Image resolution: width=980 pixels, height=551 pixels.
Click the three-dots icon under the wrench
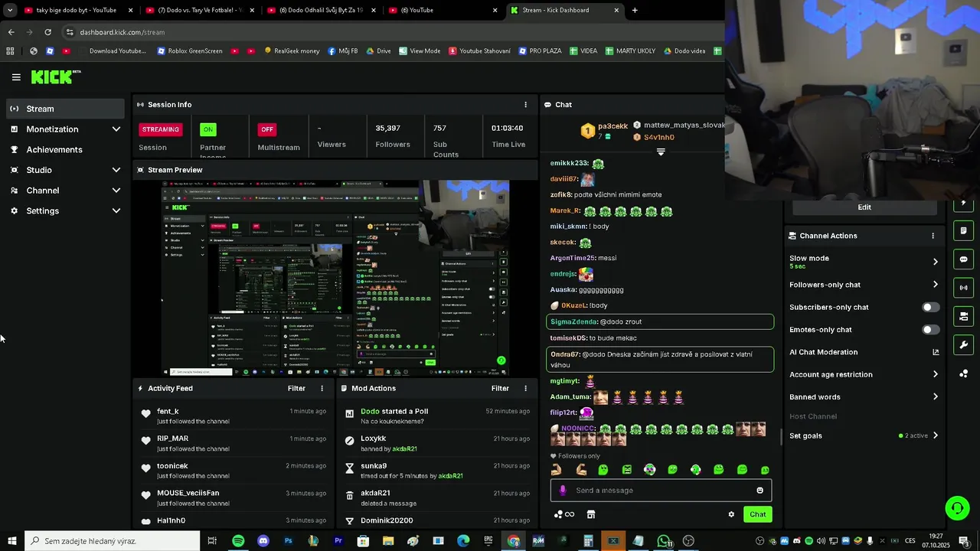(963, 373)
